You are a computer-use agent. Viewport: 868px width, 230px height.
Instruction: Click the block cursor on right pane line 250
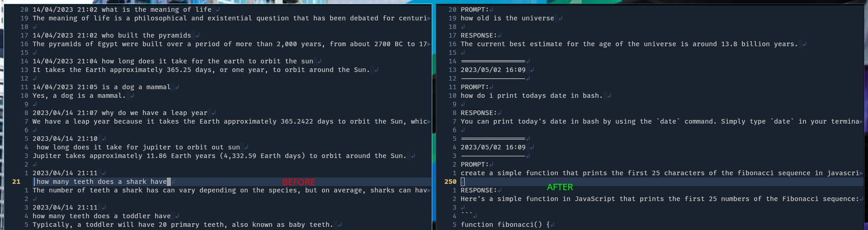(462, 182)
